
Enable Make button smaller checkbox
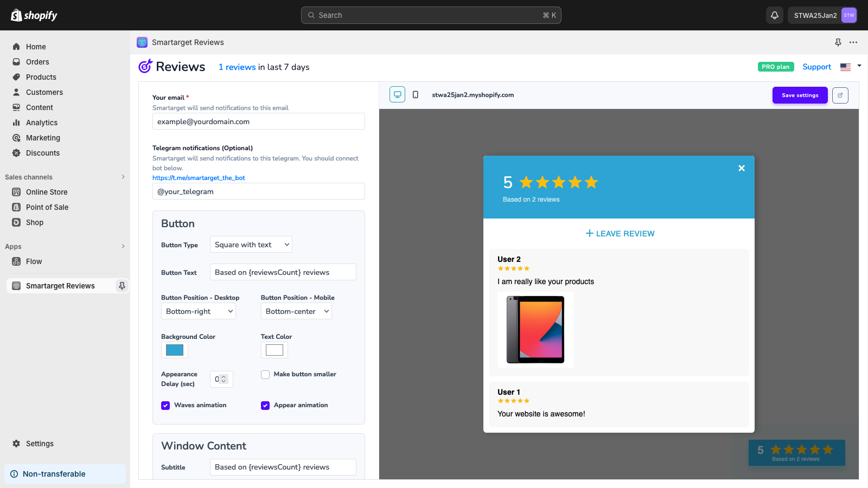[265, 375]
